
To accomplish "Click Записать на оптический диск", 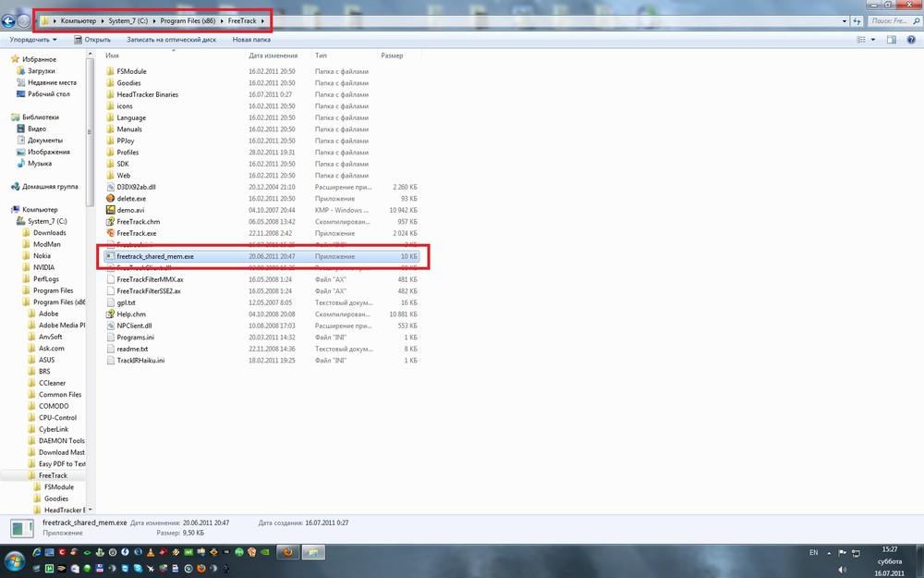I will [172, 40].
